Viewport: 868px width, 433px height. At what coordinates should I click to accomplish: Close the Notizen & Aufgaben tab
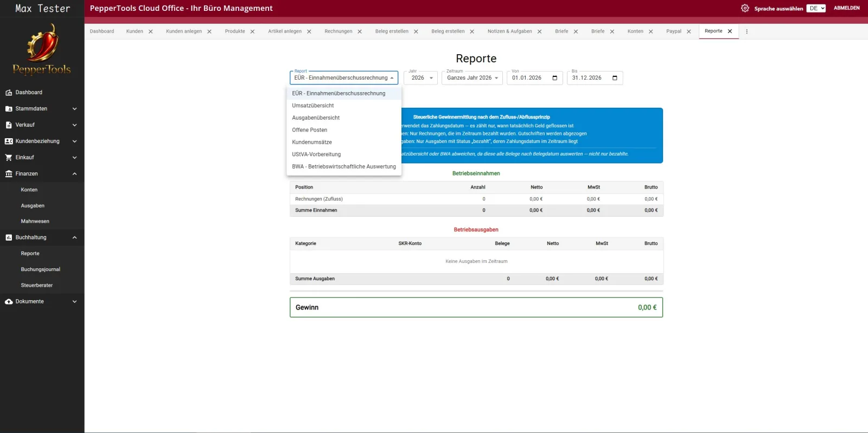(x=539, y=31)
